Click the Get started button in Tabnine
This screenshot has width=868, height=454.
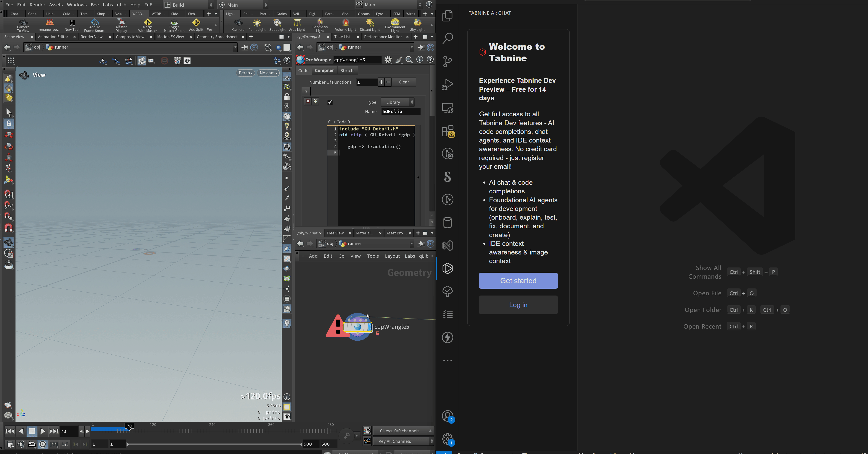[518, 281]
